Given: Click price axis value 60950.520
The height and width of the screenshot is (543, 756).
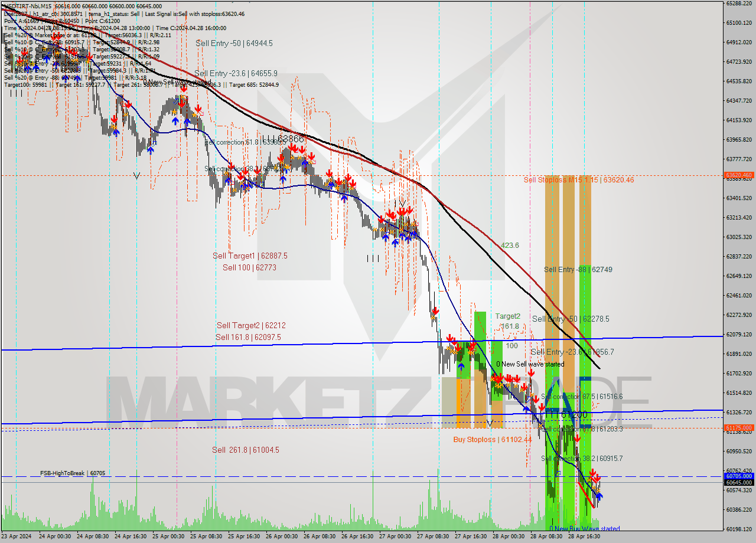Looking at the screenshot, I should pos(739,451).
